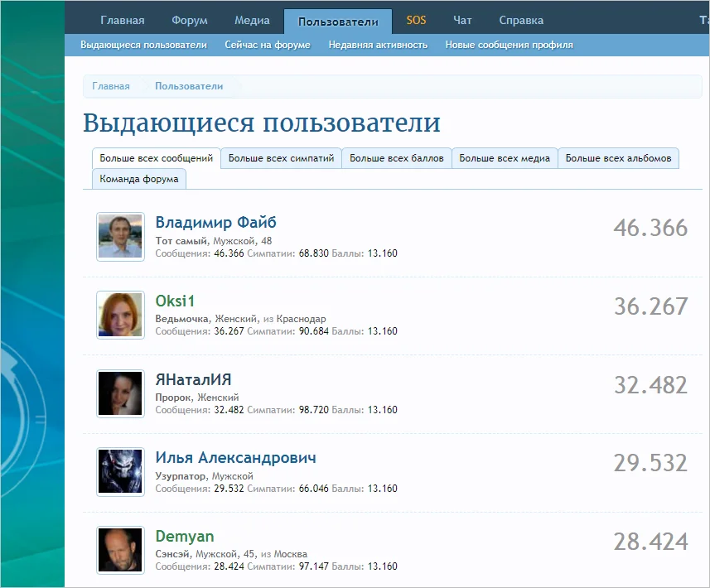The height and width of the screenshot is (588, 710).
Task: Select Больше всех сообщений tab
Action: click(157, 158)
